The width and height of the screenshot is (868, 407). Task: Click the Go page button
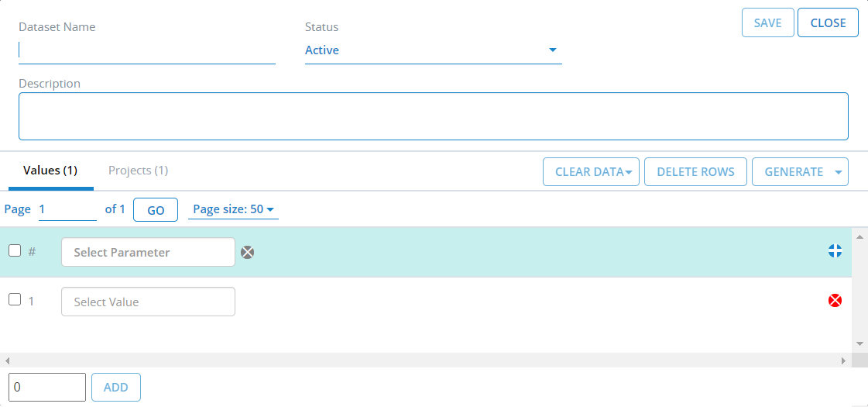click(x=156, y=210)
